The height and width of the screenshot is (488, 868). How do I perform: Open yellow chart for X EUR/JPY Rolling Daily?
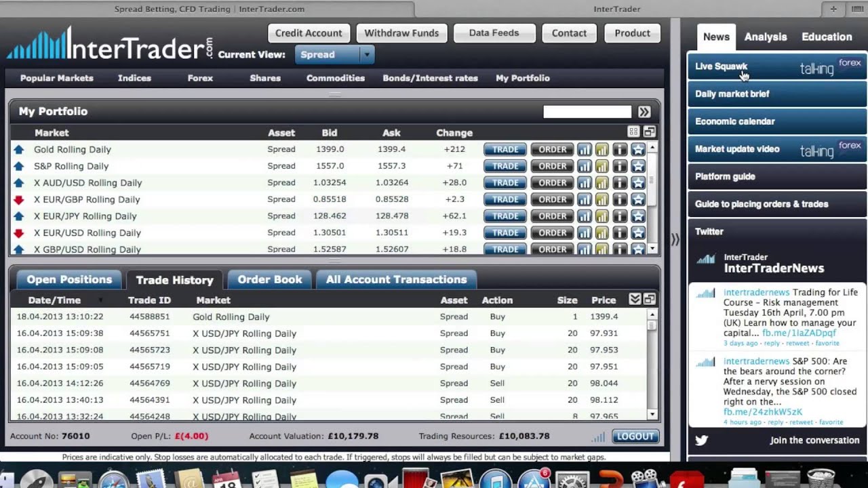click(602, 216)
